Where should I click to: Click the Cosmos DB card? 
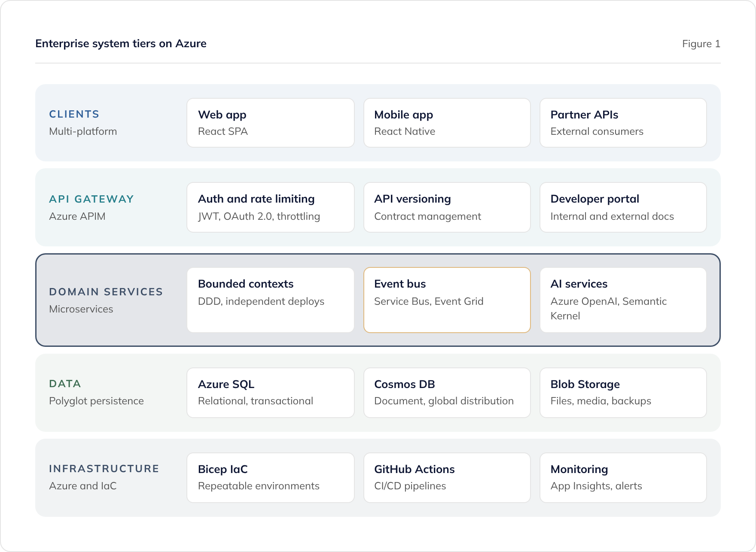point(447,393)
